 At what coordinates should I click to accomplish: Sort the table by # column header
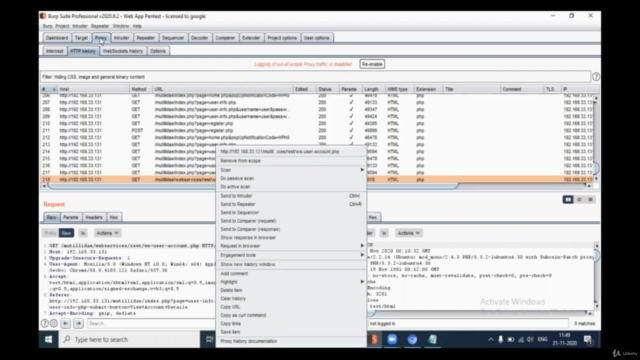(x=49, y=89)
